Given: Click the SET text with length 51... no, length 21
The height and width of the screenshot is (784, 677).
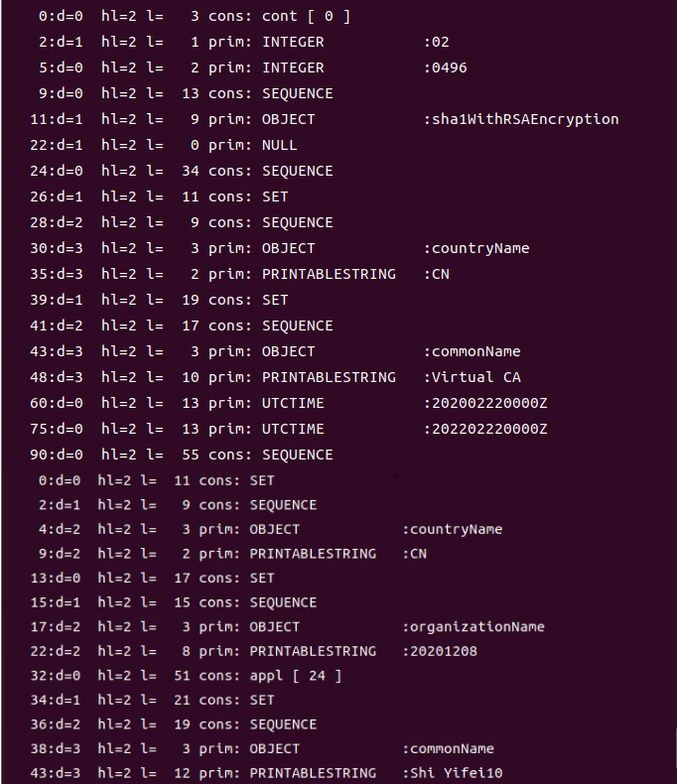Looking at the screenshot, I should click(262, 700).
